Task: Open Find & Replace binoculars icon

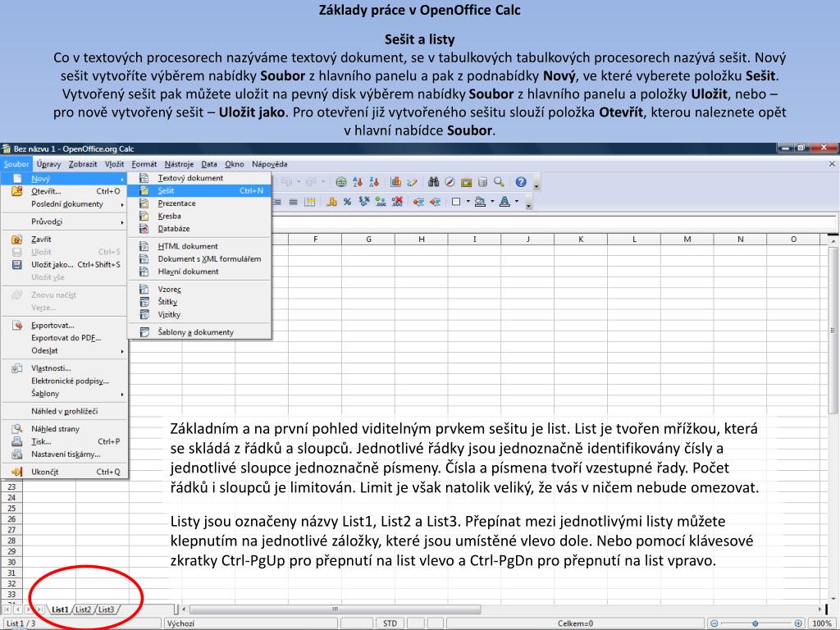Action: click(433, 182)
